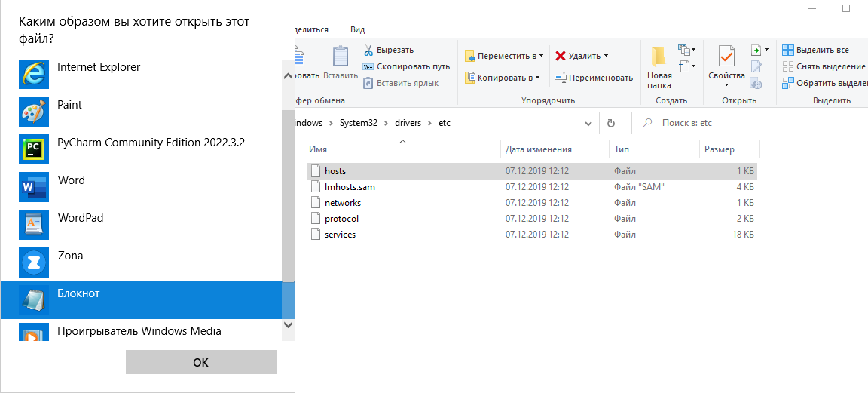
Task: Click the Файл "SAM" type cell
Action: click(x=639, y=187)
